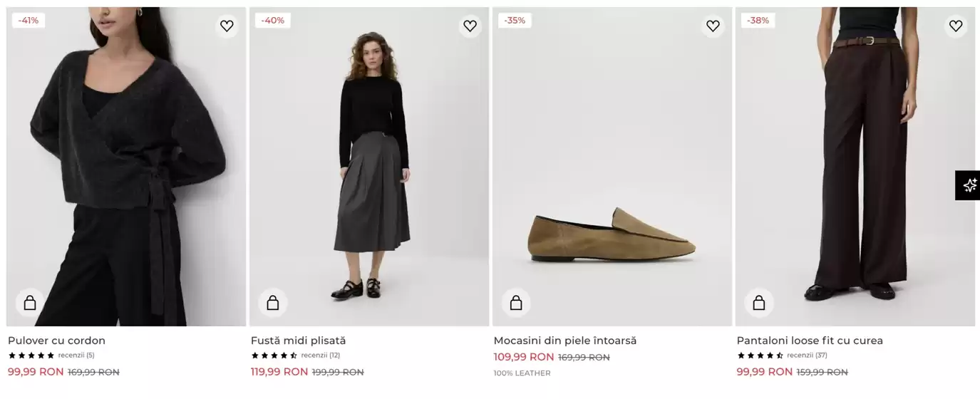Open Pantaloni loose fit cu curea title
Image resolution: width=980 pixels, height=399 pixels.
coord(810,341)
